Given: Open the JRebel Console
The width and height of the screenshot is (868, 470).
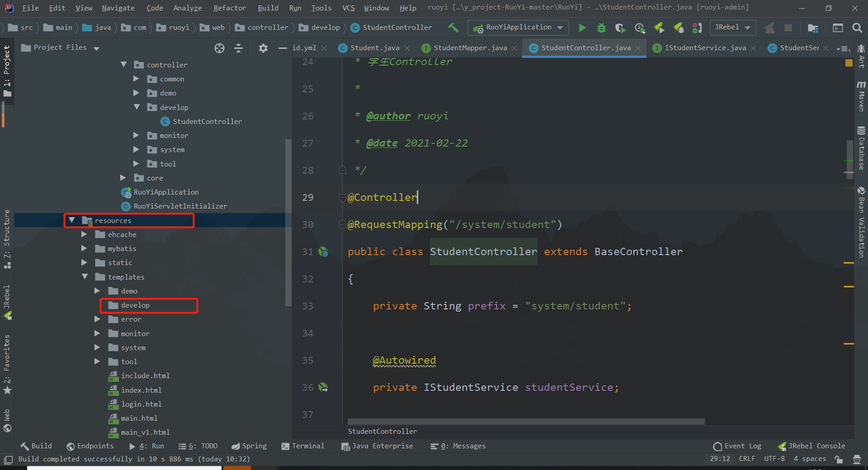Looking at the screenshot, I should pyautogui.click(x=811, y=446).
